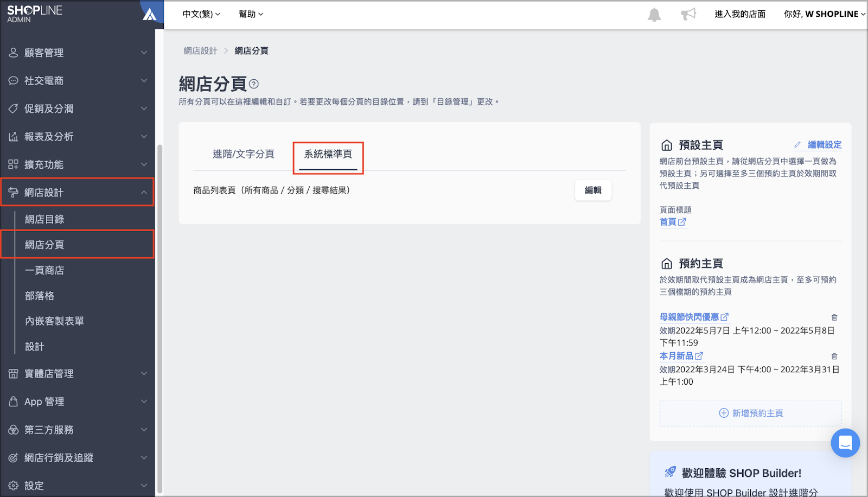The height and width of the screenshot is (497, 868).
Task: Click the 編輯 button for 商品列表頁
Action: 593,190
